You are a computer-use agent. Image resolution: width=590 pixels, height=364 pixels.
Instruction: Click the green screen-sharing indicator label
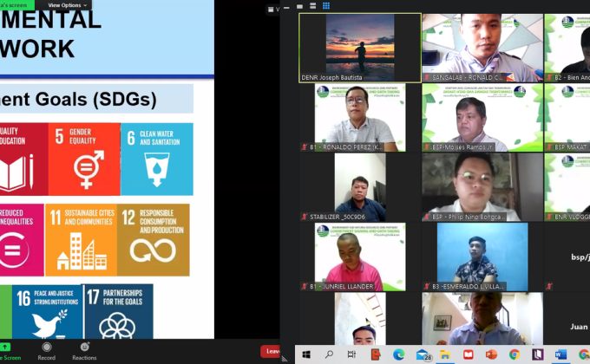17,5
